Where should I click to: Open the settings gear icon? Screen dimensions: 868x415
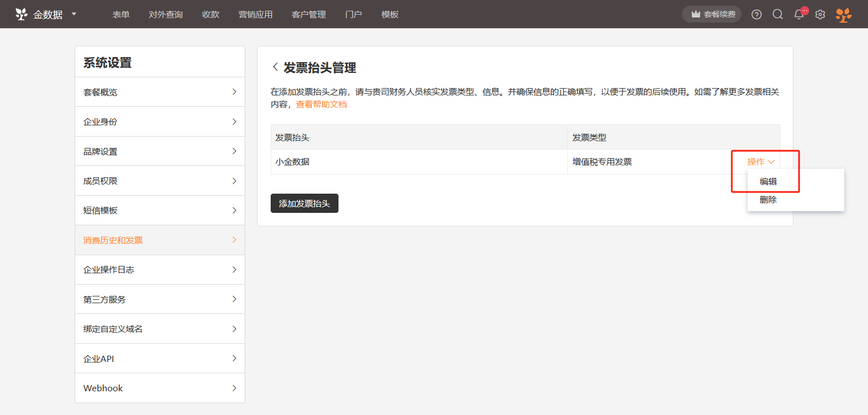(x=820, y=14)
